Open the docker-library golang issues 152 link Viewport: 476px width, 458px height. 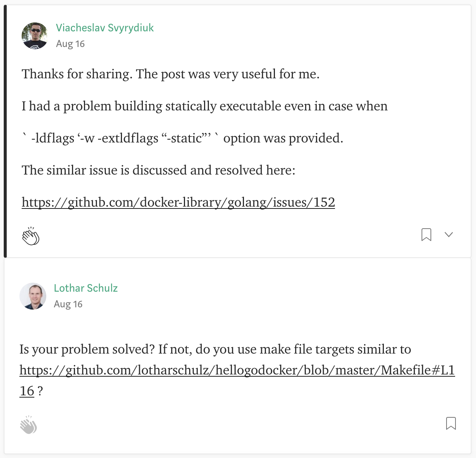[x=178, y=202]
